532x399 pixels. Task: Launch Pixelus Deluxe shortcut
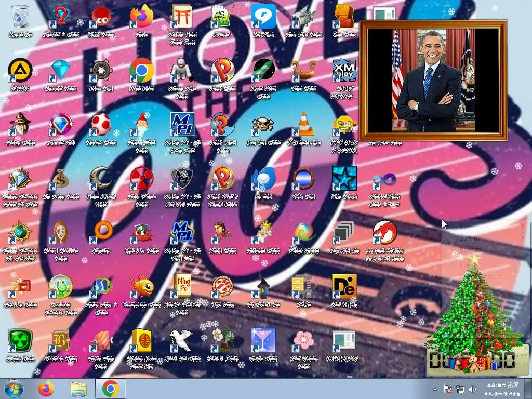click(222, 233)
